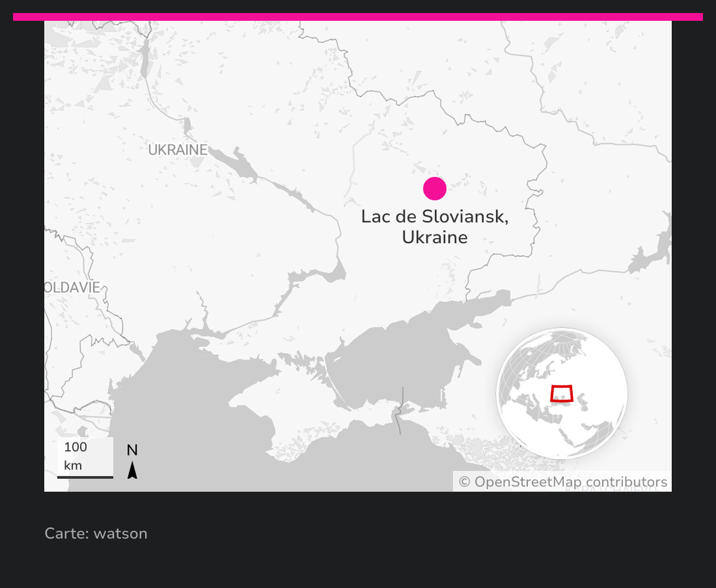Click the OLDAVIE country label at map edge
Image resolution: width=716 pixels, height=588 pixels.
(73, 287)
